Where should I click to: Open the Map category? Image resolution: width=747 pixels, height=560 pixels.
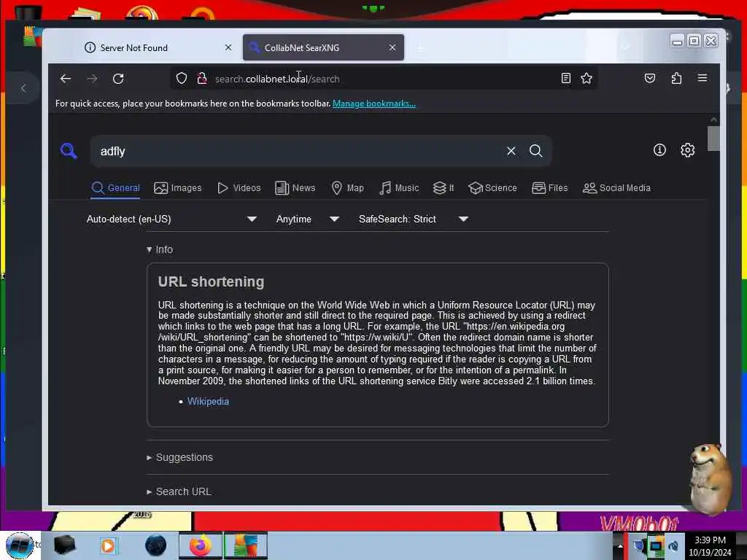pyautogui.click(x=347, y=188)
